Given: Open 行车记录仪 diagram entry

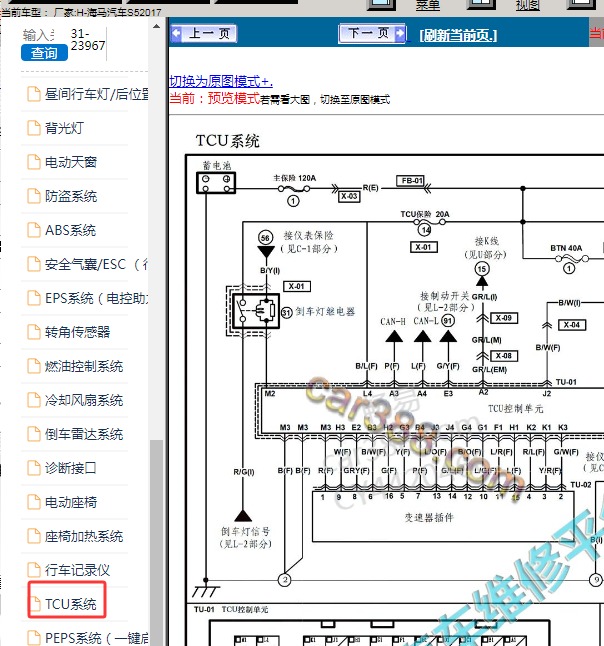Looking at the screenshot, I should point(77,570).
